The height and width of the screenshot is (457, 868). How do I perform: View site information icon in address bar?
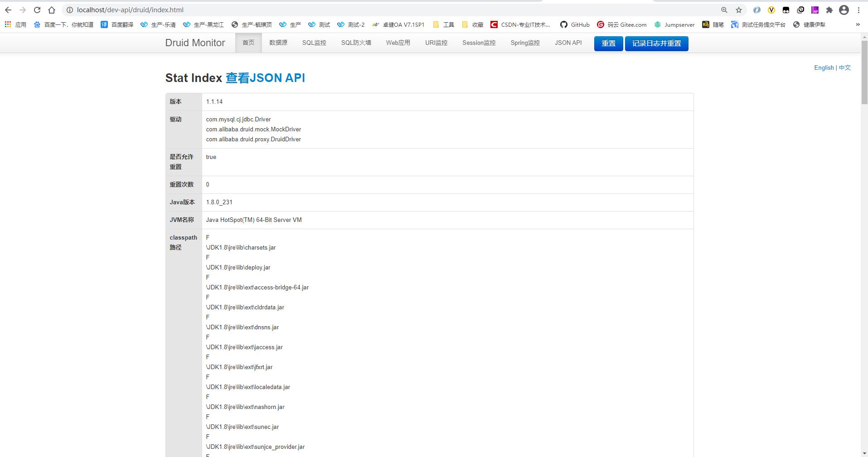pyautogui.click(x=70, y=10)
